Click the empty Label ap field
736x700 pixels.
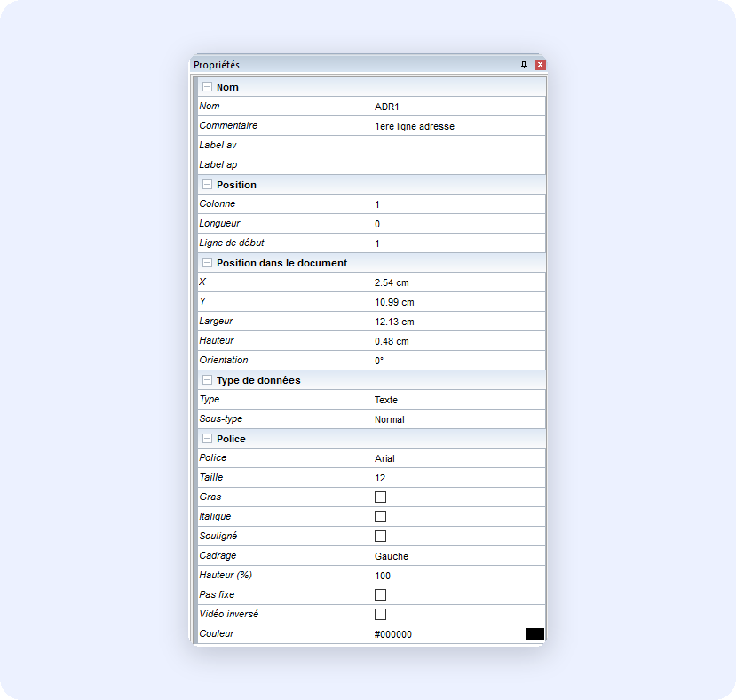coord(456,165)
